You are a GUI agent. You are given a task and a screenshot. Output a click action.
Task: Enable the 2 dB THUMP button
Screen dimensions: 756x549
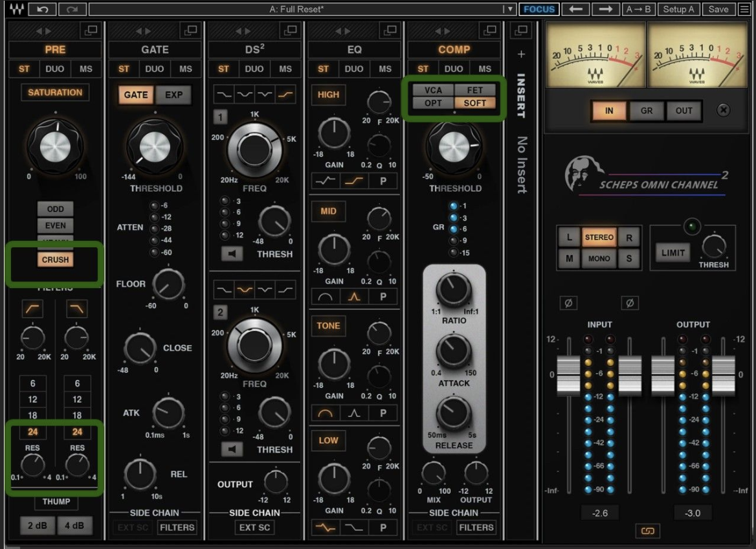point(37,525)
